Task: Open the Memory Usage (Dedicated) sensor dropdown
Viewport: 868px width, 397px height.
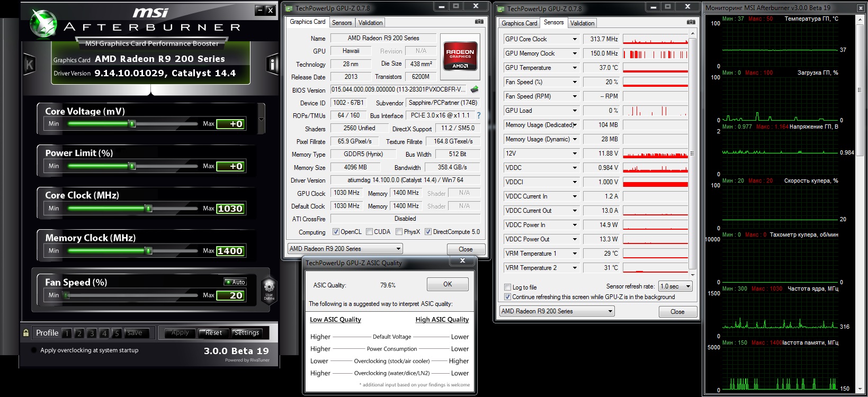Action: tap(575, 125)
